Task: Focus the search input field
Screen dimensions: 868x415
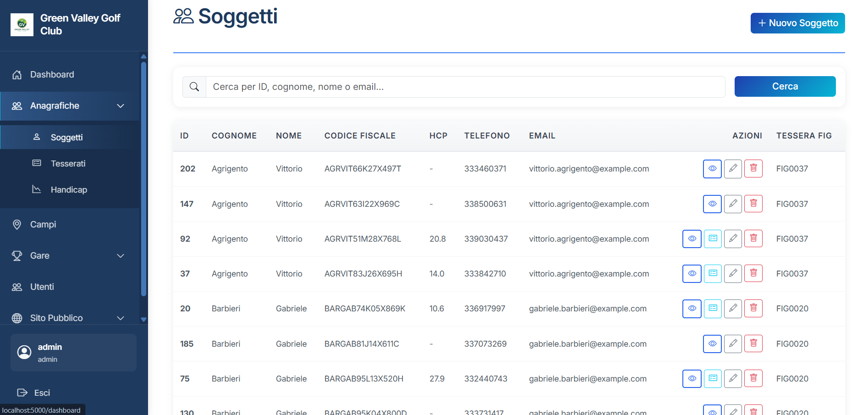Action: [x=458, y=87]
